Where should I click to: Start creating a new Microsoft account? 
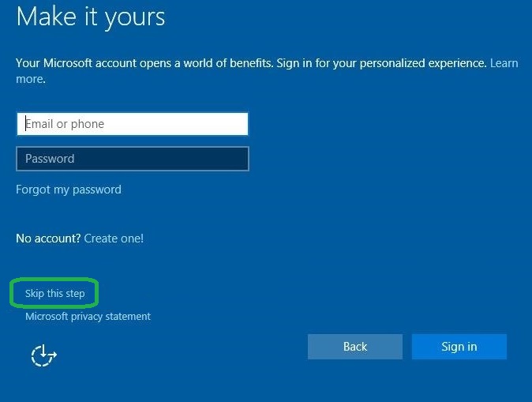point(114,239)
